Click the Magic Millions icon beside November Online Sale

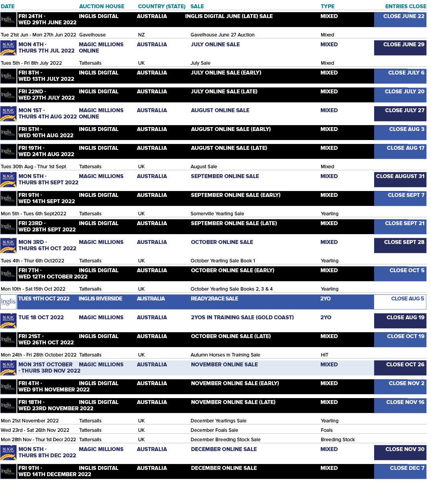point(9,368)
